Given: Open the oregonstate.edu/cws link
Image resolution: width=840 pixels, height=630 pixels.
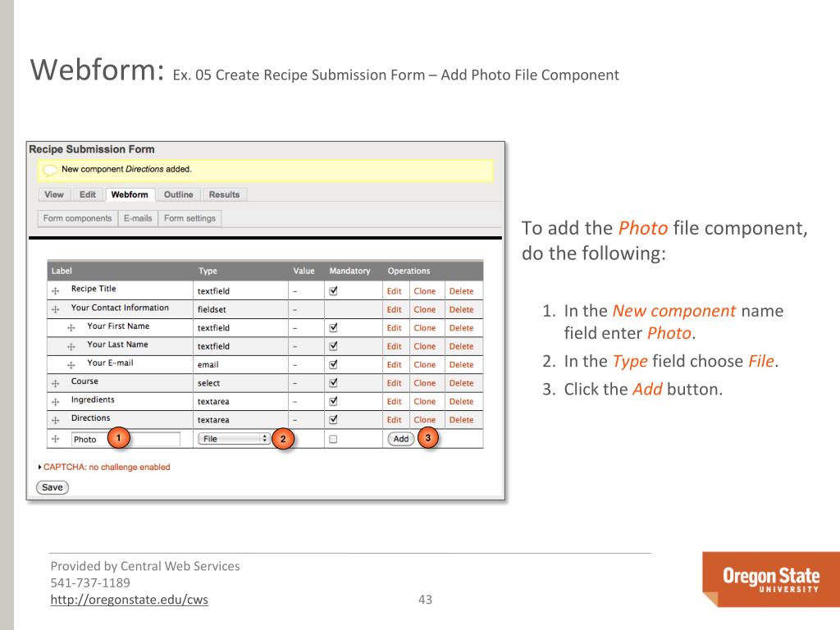Looking at the screenshot, I should pyautogui.click(x=129, y=600).
